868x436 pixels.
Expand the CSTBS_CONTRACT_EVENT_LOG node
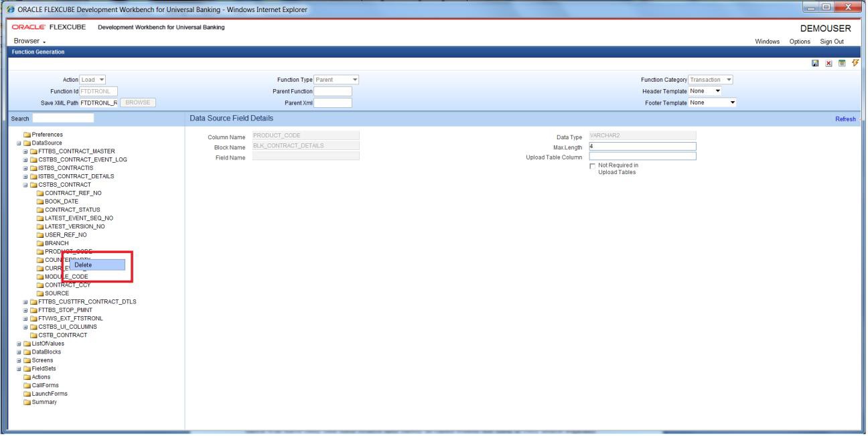[x=25, y=159]
